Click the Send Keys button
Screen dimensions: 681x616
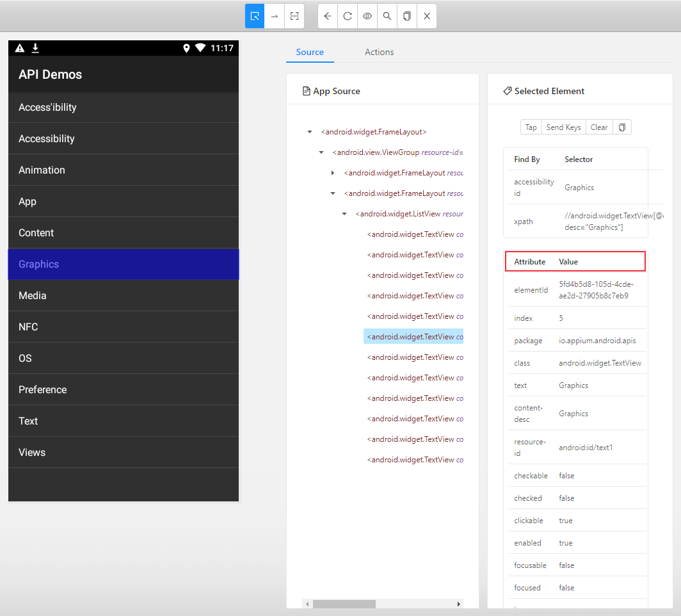click(563, 127)
